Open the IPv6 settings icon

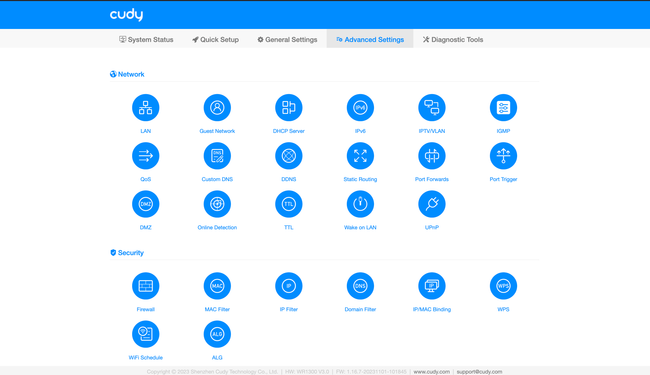tap(360, 108)
